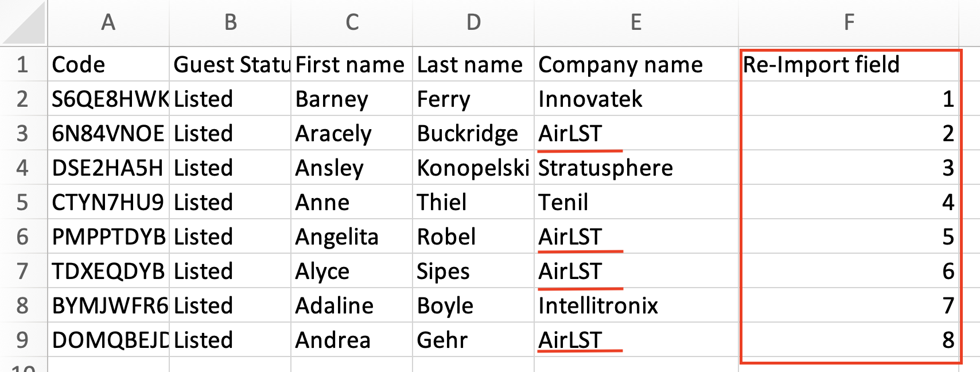
Task: Click the last name cell 'Thiel'
Action: coord(473,202)
